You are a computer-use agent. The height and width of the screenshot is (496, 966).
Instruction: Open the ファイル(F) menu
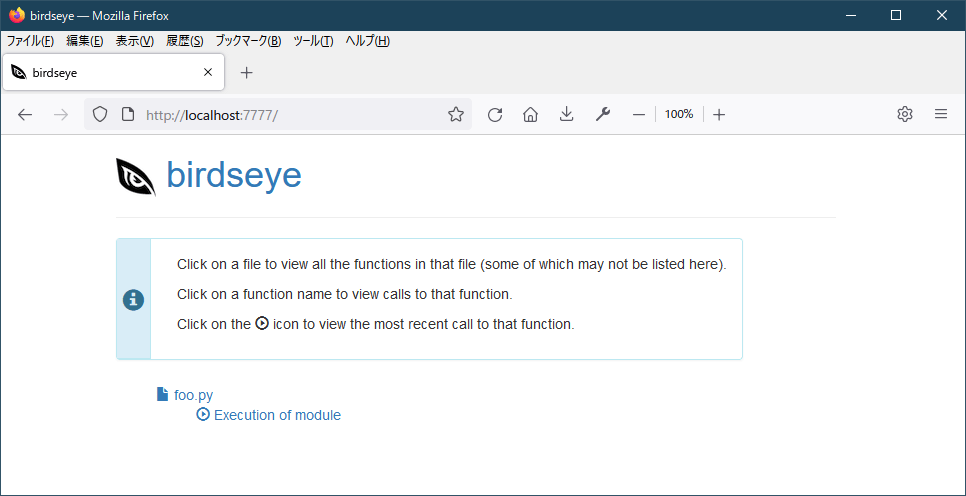pos(30,41)
